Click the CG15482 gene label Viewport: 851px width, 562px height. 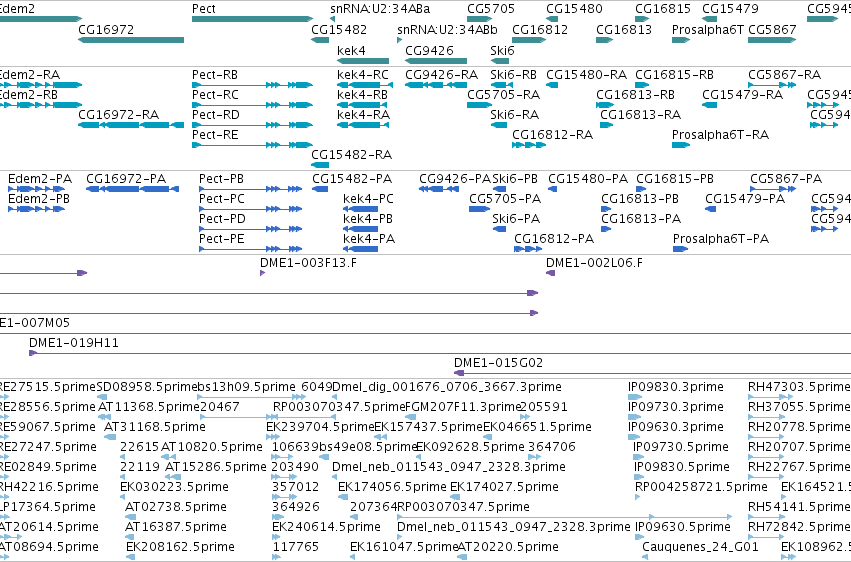pos(339,29)
